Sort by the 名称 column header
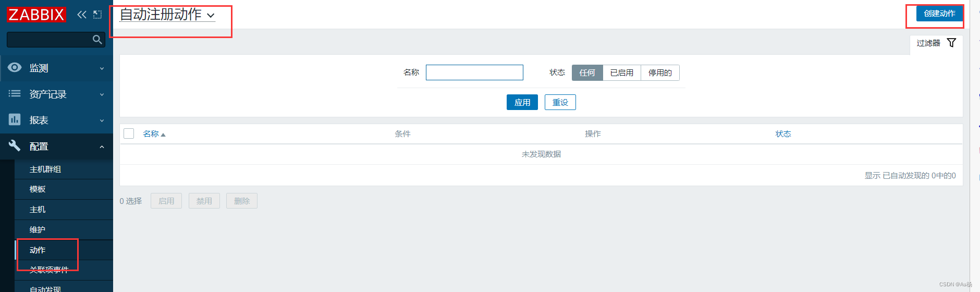980x292 pixels. click(x=151, y=134)
